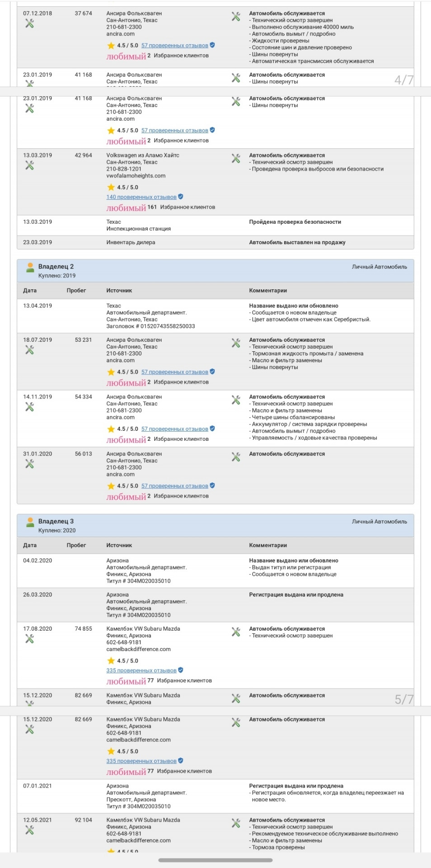Click the verified badge in the 31.01.2020 row

tap(212, 486)
